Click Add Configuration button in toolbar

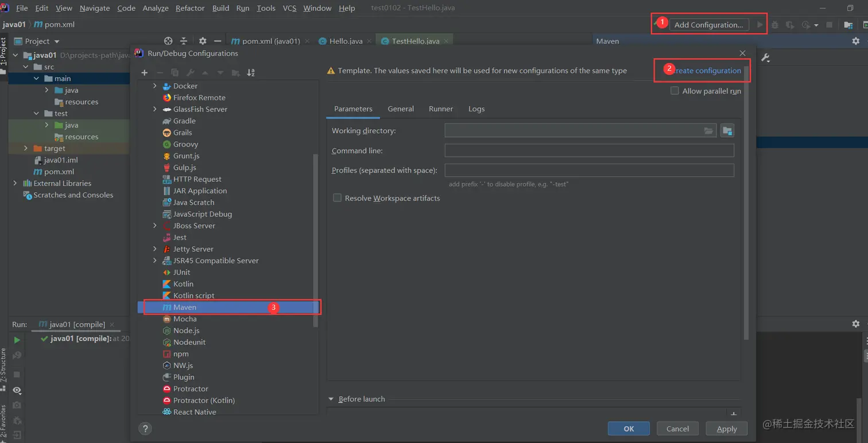tap(708, 25)
